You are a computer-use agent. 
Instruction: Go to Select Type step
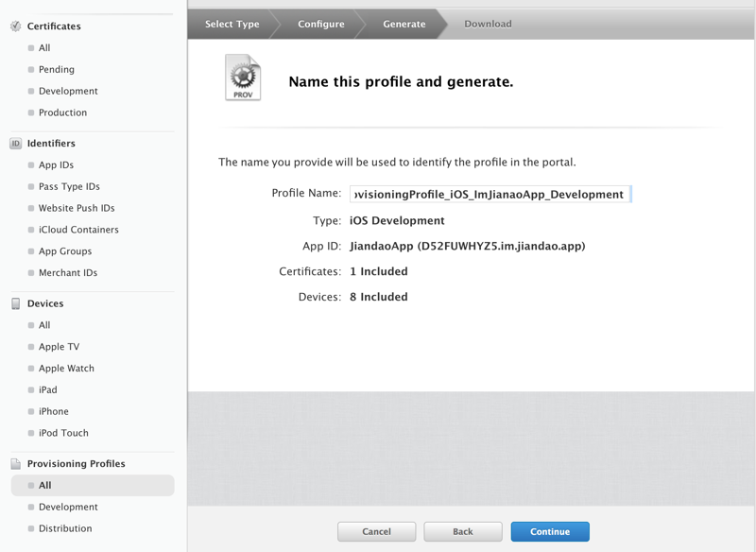point(232,25)
